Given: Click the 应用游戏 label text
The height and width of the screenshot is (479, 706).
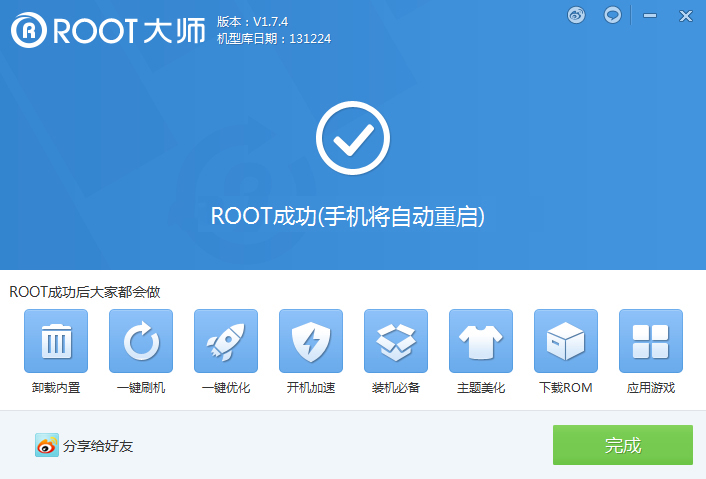Looking at the screenshot, I should [x=651, y=388].
